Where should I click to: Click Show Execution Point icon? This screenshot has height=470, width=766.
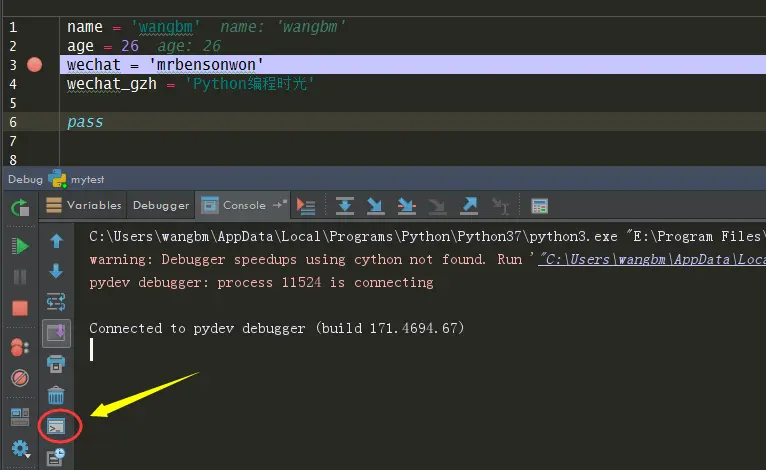(x=306, y=206)
